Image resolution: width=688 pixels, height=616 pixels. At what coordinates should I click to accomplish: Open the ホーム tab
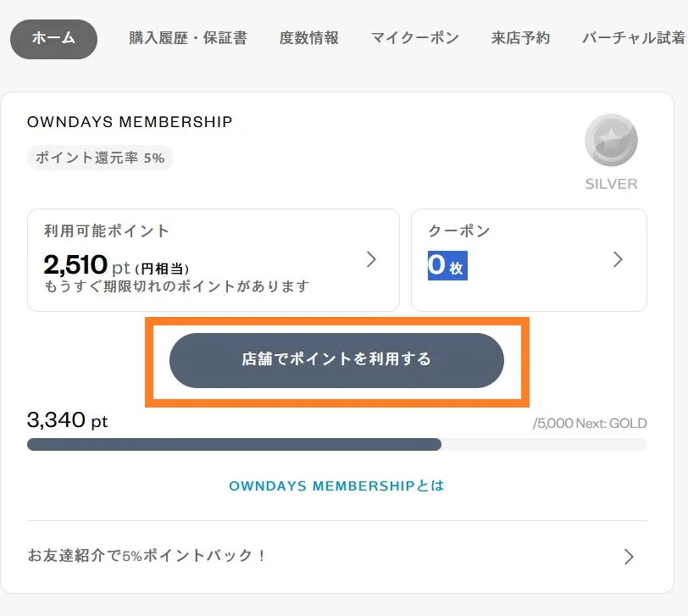pos(53,39)
